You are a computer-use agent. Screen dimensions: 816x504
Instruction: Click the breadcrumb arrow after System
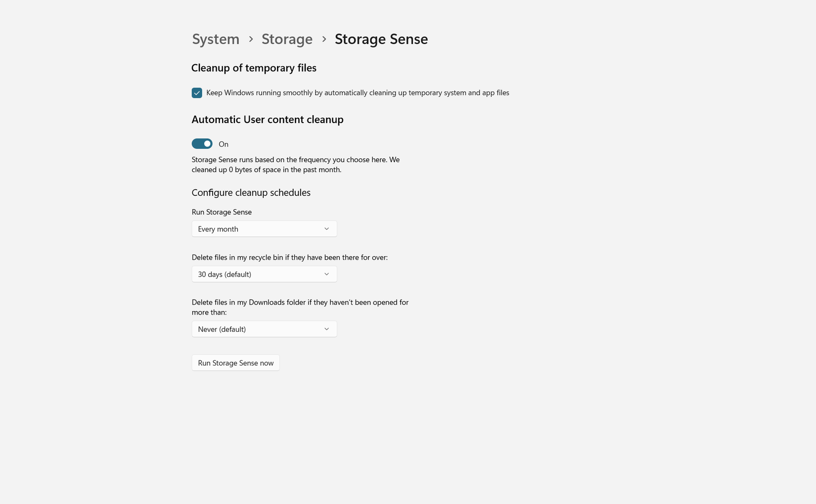pyautogui.click(x=250, y=39)
